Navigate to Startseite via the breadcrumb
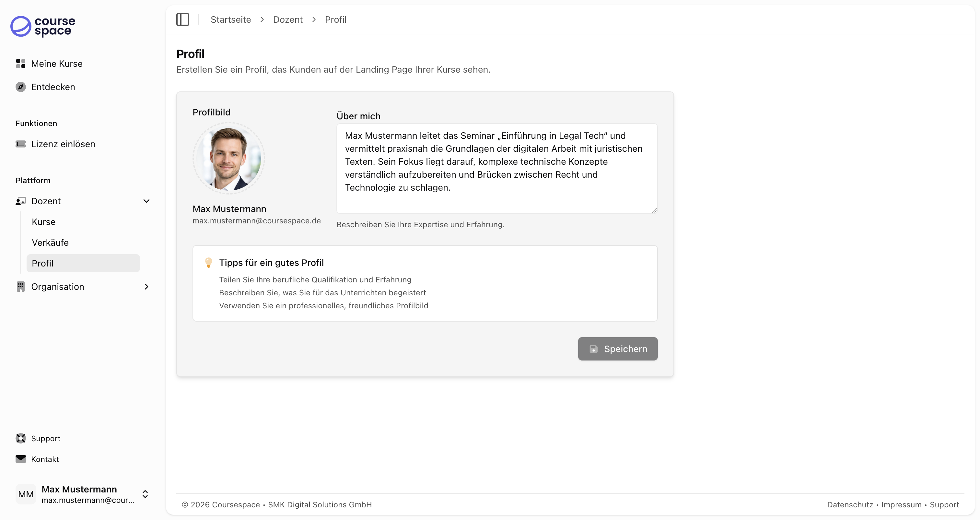980x520 pixels. pos(230,19)
